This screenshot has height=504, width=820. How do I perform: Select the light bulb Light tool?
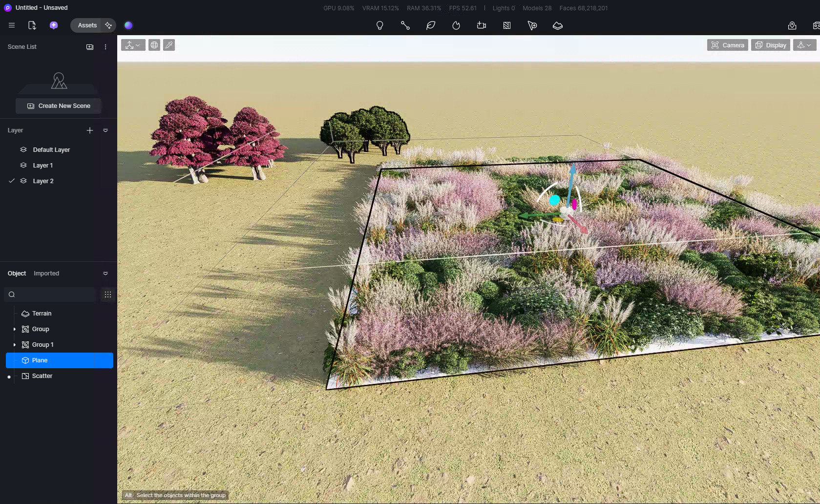(x=379, y=25)
